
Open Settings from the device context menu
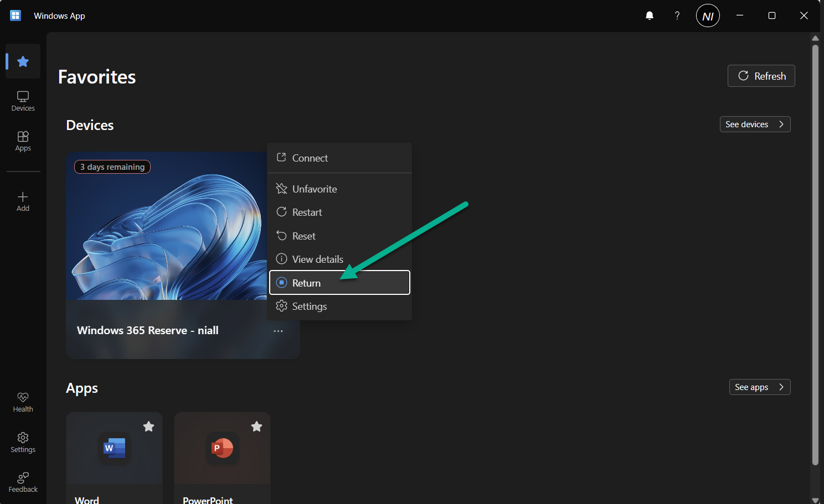(x=339, y=306)
